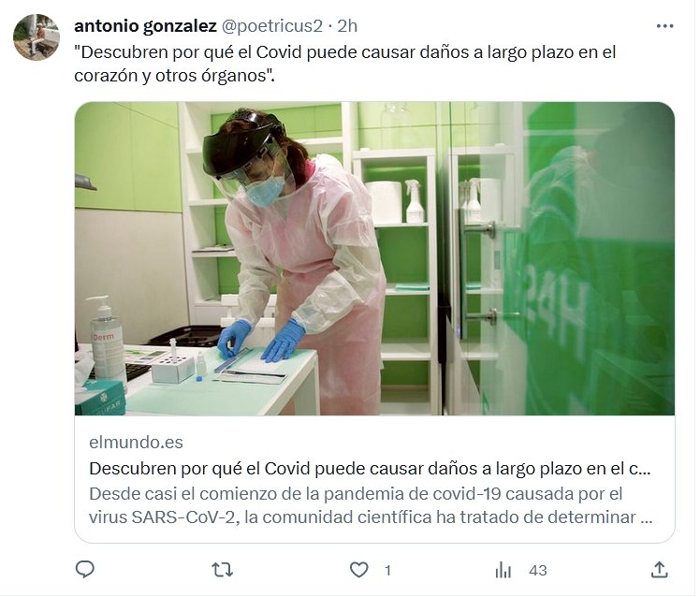Open the lab worker article image

374,258
